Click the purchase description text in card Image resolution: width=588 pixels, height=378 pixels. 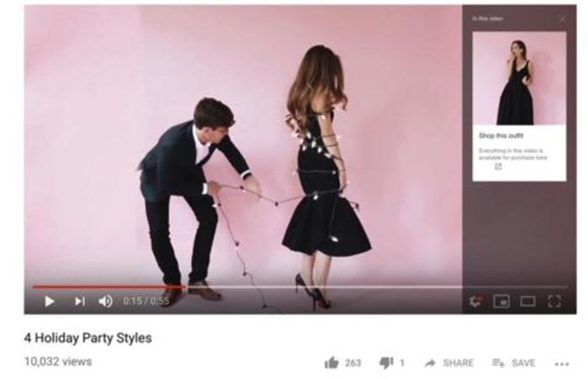pos(512,154)
